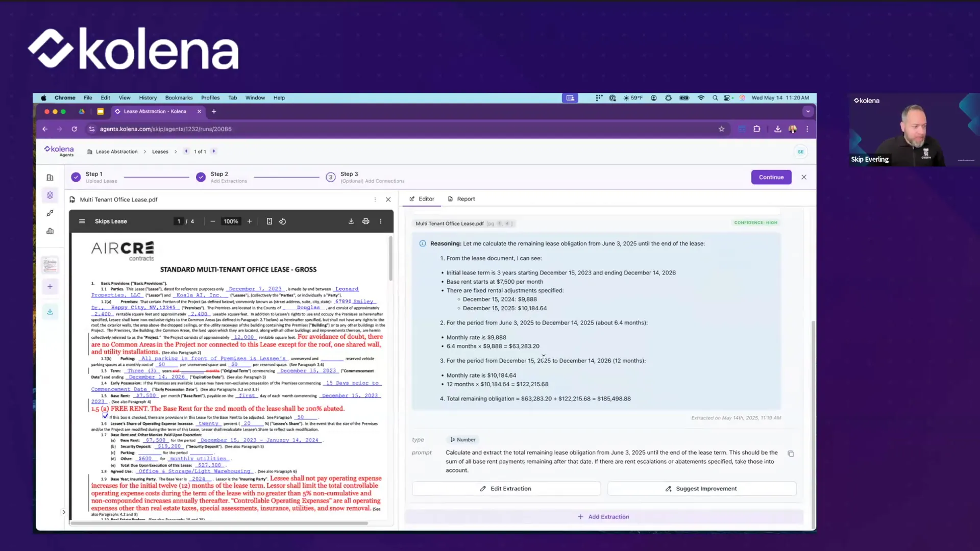The width and height of the screenshot is (980, 551).
Task: Open the connections plug sidebar icon
Action: coord(50,213)
